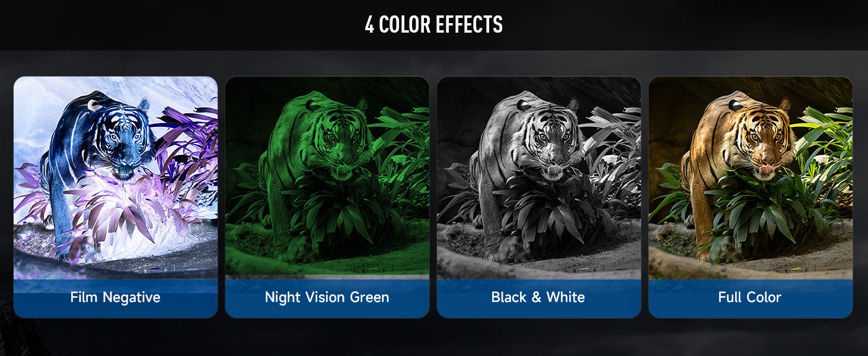
Task: Click the Film Negative label
Action: pyautogui.click(x=116, y=297)
